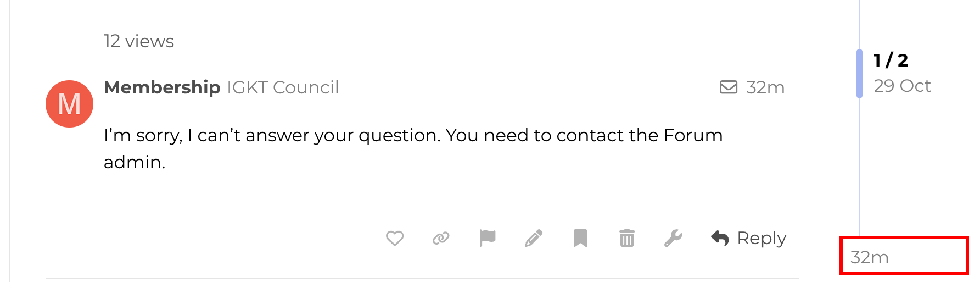Bookmark this post
This screenshot has width=980, height=282.
tap(580, 238)
